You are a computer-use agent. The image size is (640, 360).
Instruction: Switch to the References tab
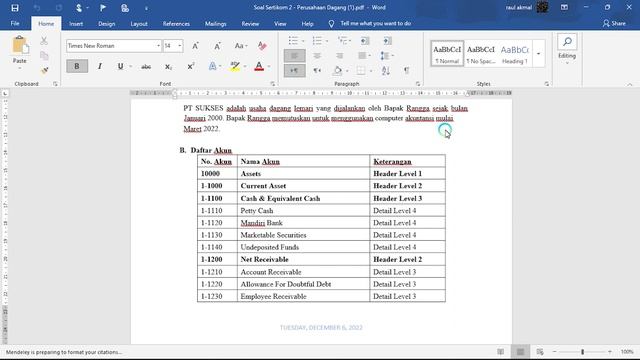(x=176, y=24)
